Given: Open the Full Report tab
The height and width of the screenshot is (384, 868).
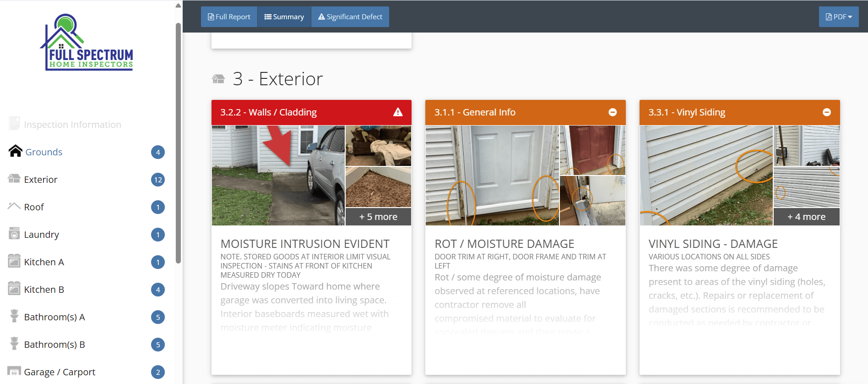Looking at the screenshot, I should coord(229,16).
